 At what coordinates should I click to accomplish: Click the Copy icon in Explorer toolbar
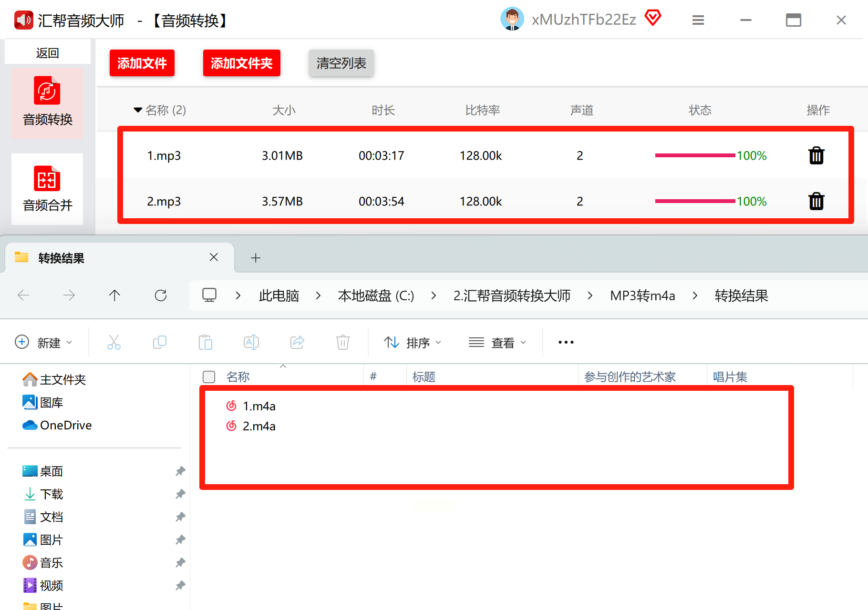160,342
